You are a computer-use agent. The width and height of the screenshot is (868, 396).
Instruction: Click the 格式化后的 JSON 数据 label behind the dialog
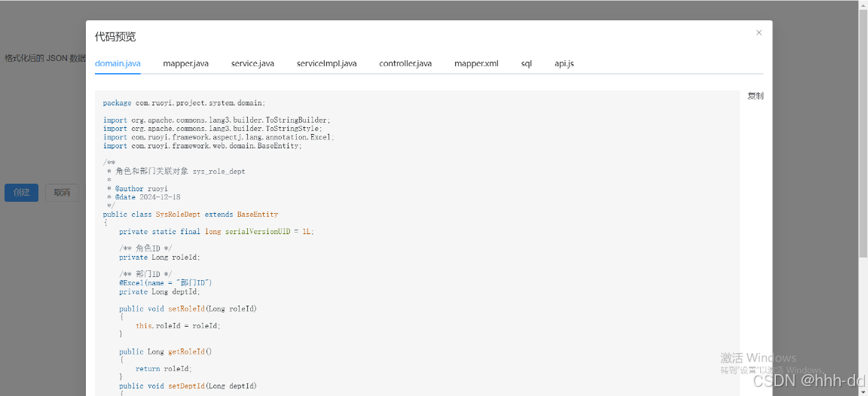pyautogui.click(x=45, y=58)
